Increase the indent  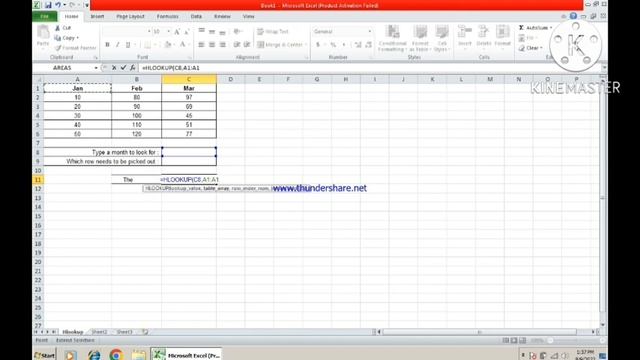[x=247, y=44]
